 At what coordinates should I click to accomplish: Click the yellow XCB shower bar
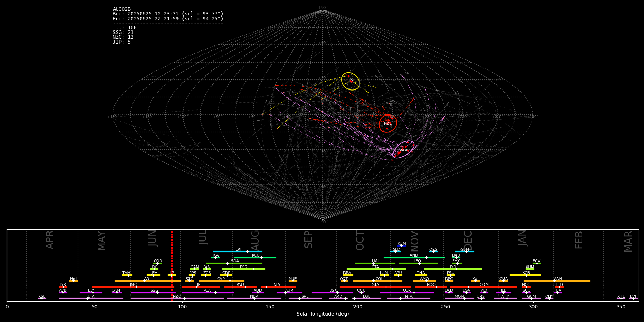coord(525,275)
